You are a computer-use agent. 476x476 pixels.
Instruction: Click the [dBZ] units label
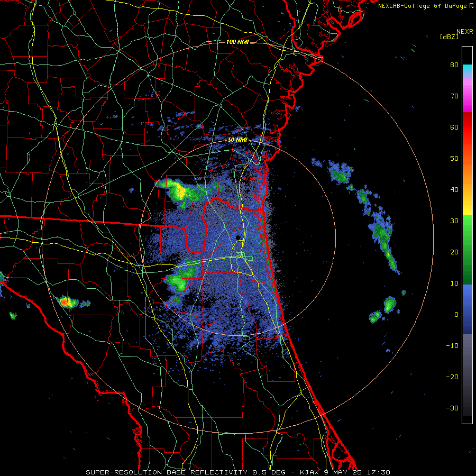point(449,36)
